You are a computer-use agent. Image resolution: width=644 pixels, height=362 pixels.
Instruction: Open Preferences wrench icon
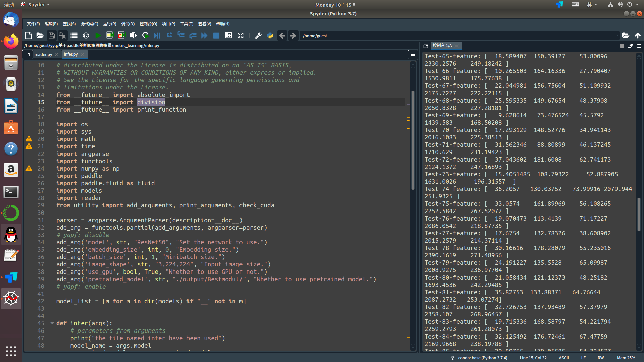coord(258,36)
